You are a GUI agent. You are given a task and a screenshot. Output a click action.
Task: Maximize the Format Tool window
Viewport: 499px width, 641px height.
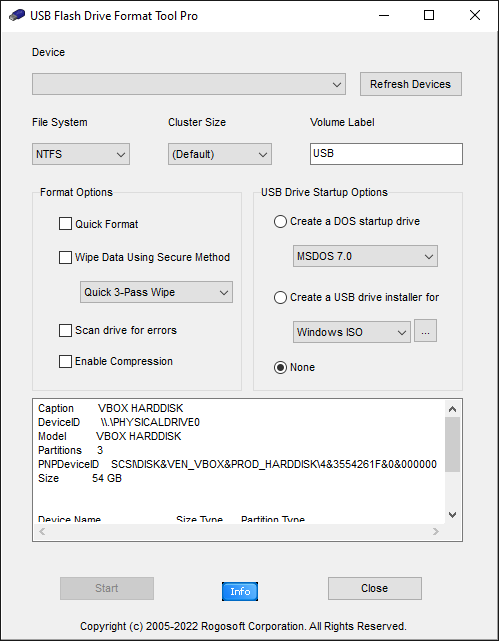click(429, 16)
